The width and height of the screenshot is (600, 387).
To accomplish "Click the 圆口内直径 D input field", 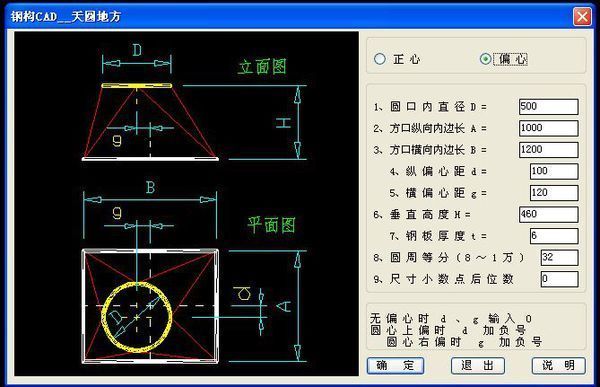I will [x=549, y=106].
